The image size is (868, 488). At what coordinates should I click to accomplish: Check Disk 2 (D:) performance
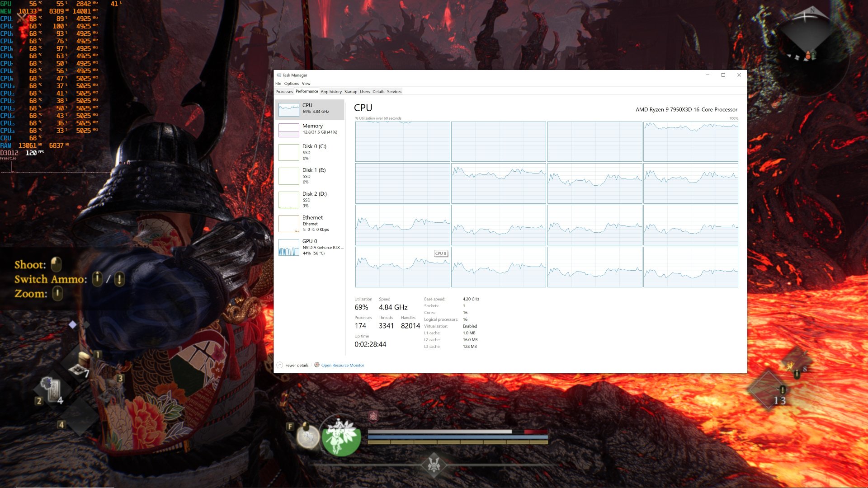coord(310,200)
